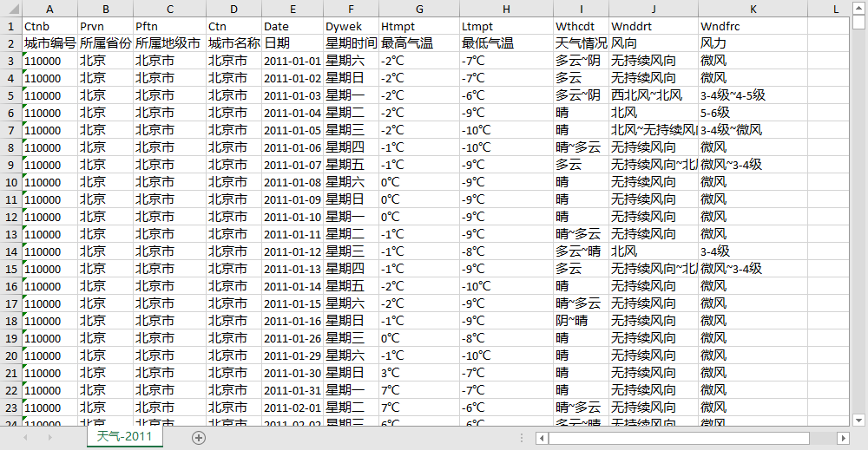Select column D header

pos(234,10)
